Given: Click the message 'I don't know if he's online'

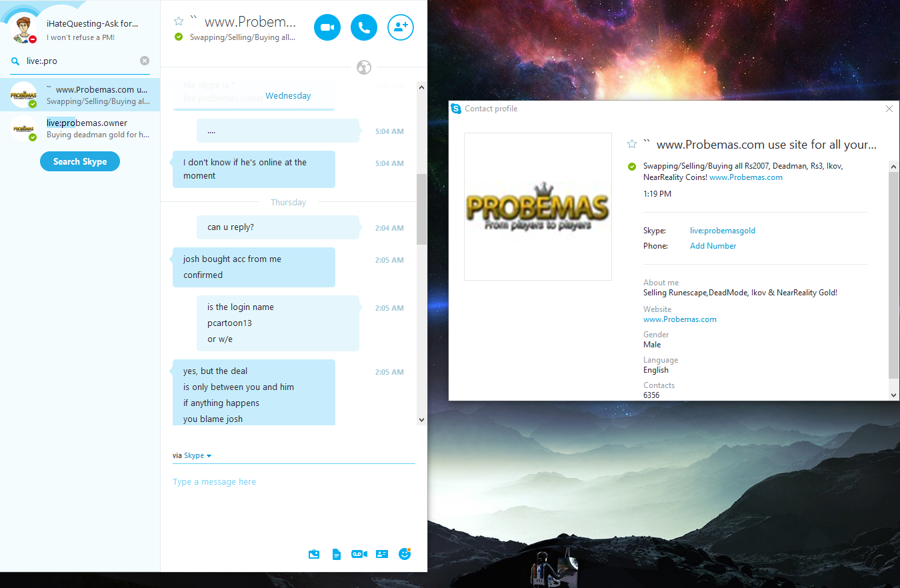Looking at the screenshot, I should click(x=254, y=169).
